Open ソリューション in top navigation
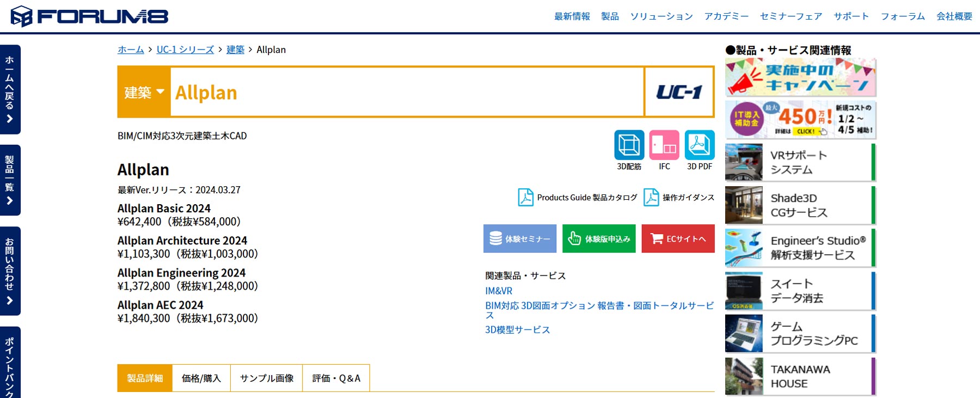Image resolution: width=980 pixels, height=398 pixels. tap(661, 16)
